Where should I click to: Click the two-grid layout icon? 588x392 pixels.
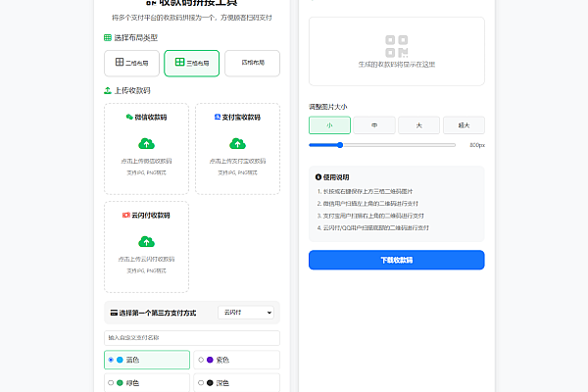coord(120,62)
